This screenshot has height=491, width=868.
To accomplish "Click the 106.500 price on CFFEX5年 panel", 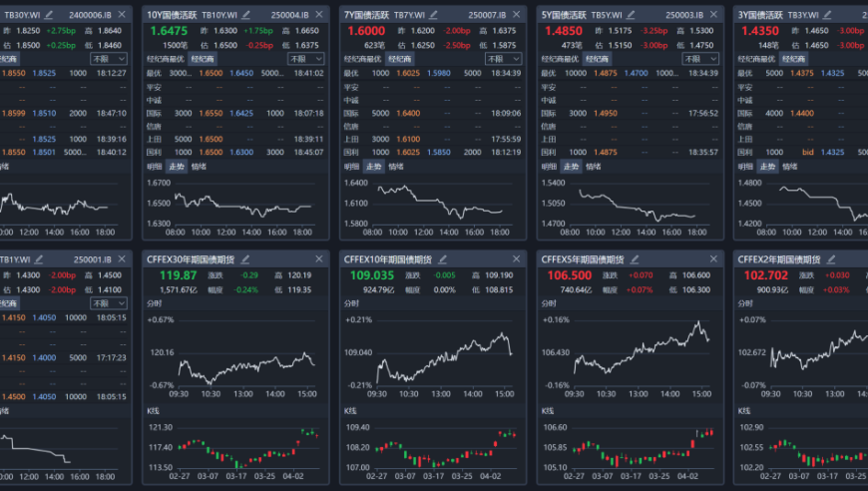I will pyautogui.click(x=569, y=275).
